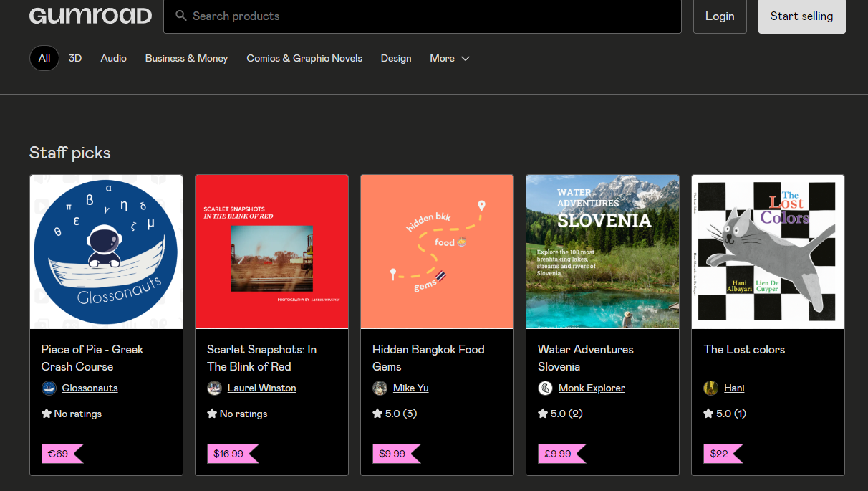
Task: Click the $22 price tag
Action: 723,454
